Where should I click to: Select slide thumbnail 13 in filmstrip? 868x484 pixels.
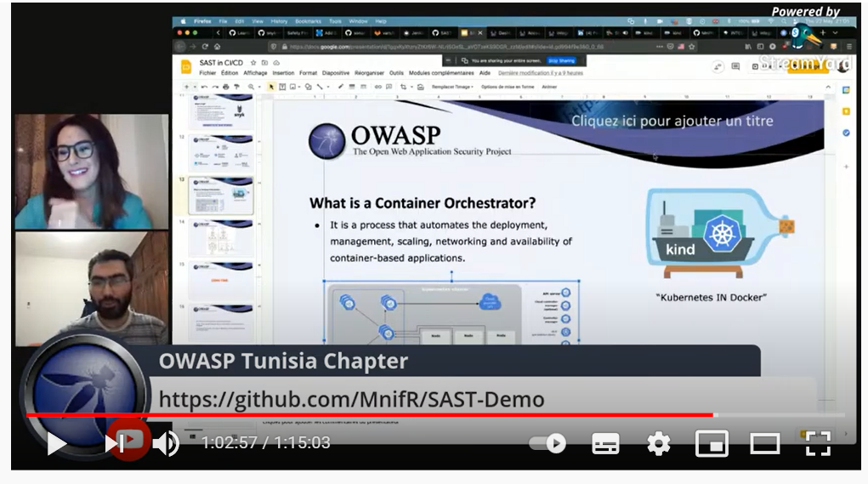point(221,196)
